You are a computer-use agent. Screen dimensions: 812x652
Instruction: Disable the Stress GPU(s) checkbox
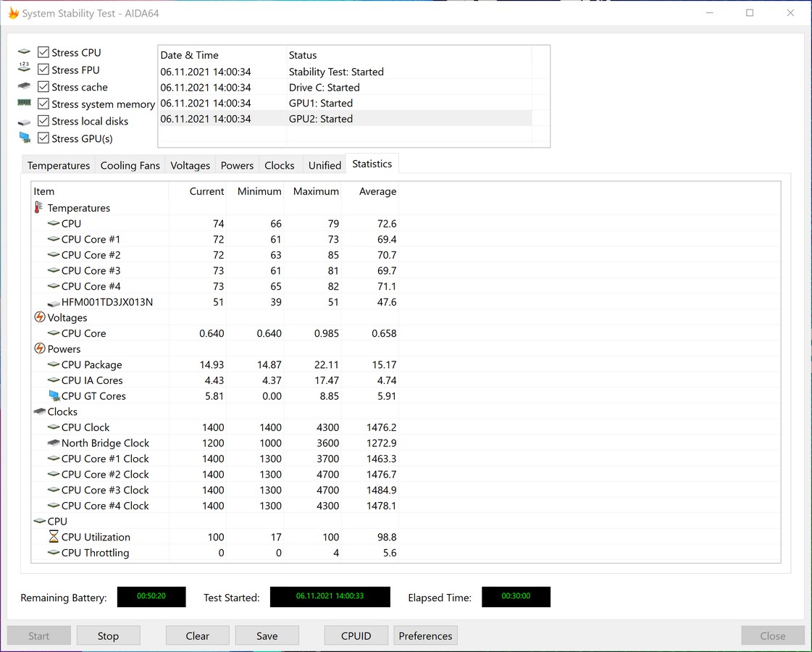[x=43, y=138]
